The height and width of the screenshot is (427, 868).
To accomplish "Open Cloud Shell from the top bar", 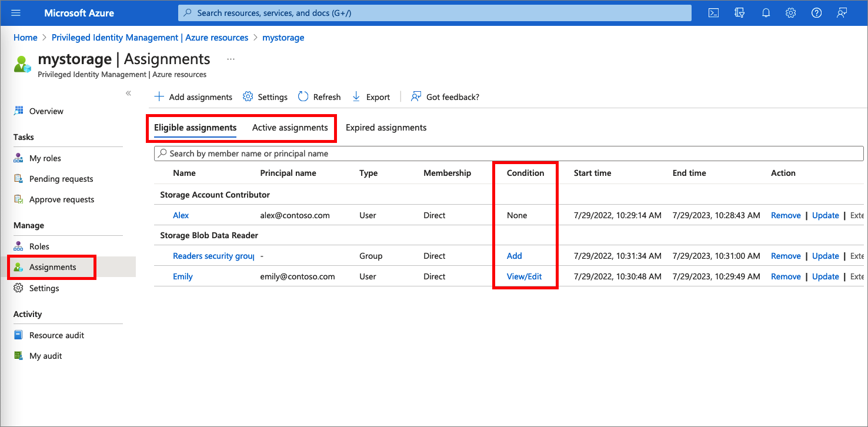I will (x=713, y=13).
